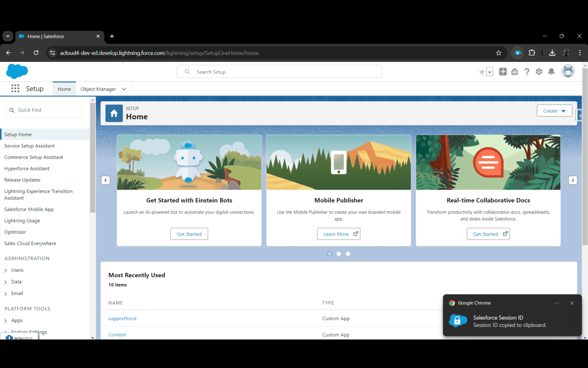
Task: Open the Salesforce Help question mark
Action: click(526, 71)
